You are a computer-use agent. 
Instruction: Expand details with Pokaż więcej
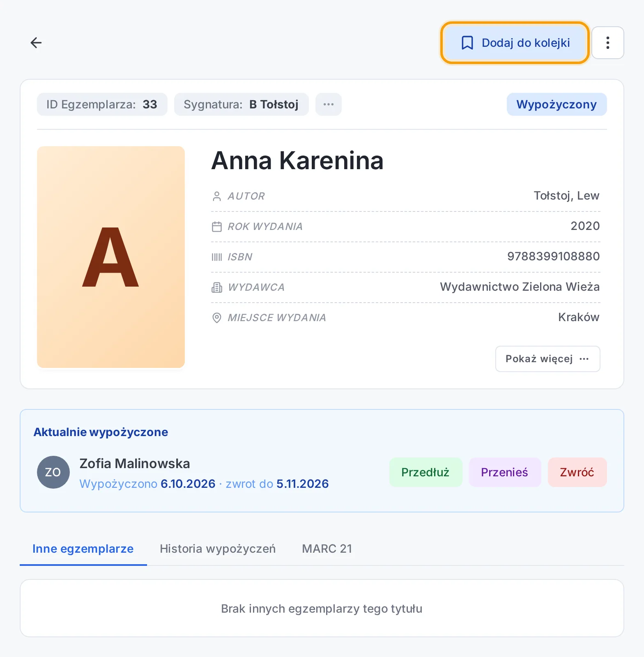pos(548,359)
